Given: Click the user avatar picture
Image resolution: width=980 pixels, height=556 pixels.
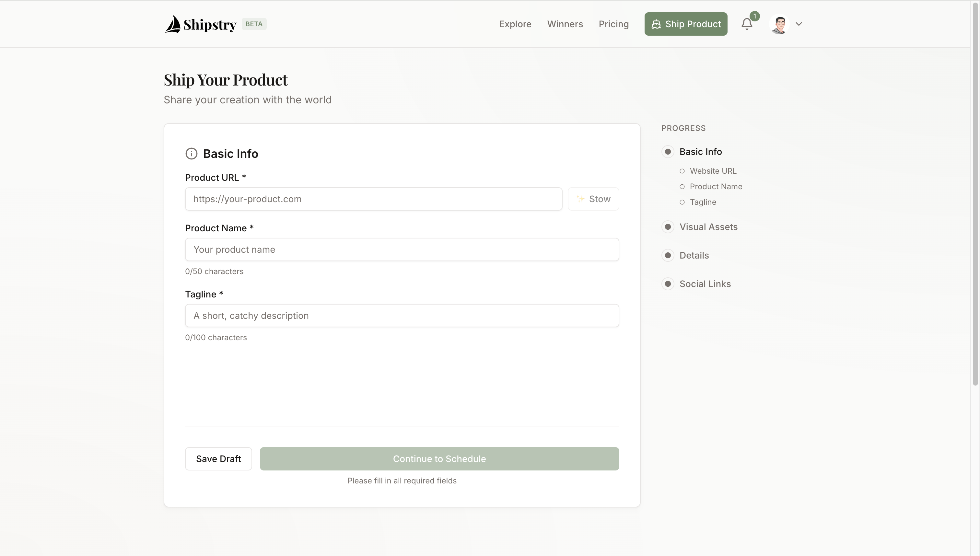Looking at the screenshot, I should pyautogui.click(x=779, y=24).
